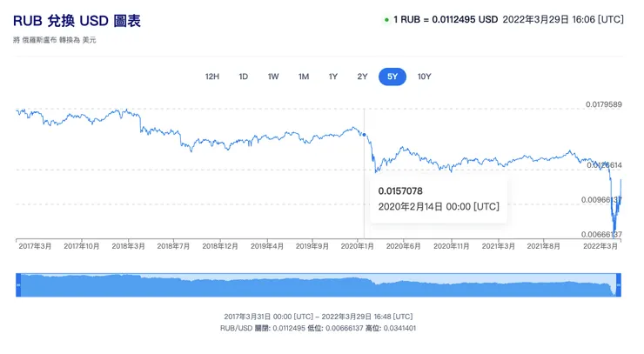
Task: Choose the 1W time period
Action: click(x=273, y=77)
